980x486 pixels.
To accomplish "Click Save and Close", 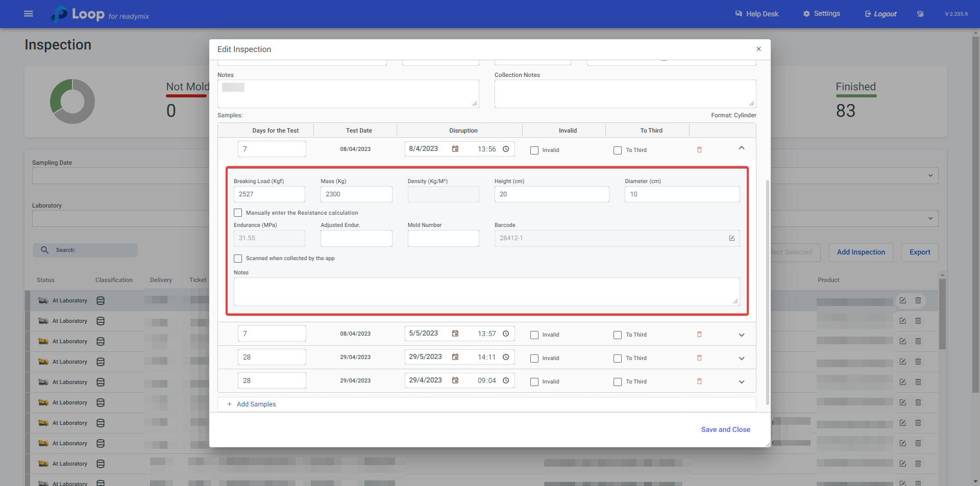I will 725,429.
